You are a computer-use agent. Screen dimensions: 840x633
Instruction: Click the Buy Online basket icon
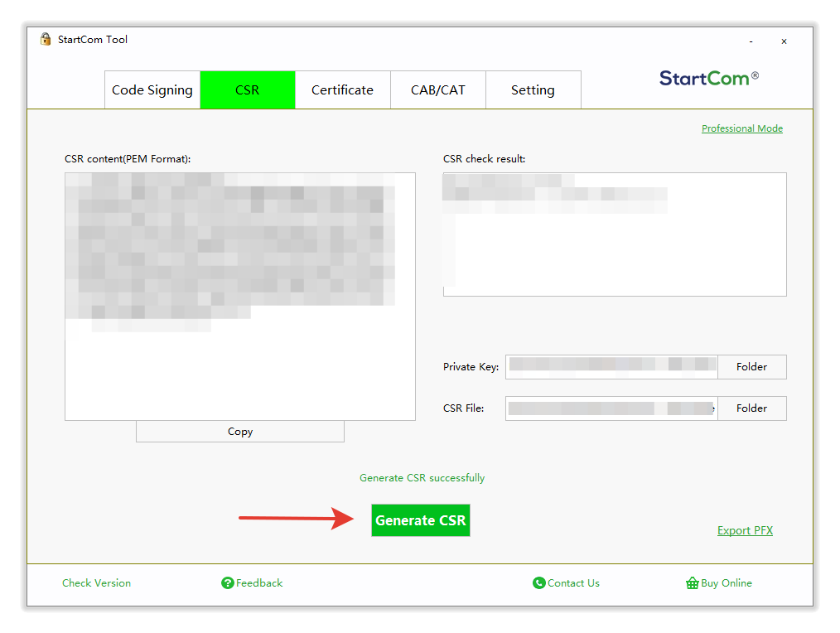[x=693, y=583]
